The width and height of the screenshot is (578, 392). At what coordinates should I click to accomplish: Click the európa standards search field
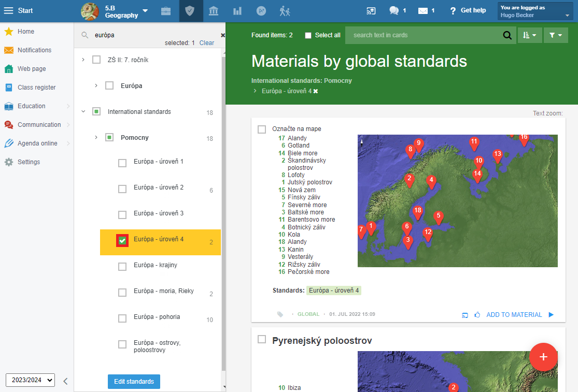point(155,35)
